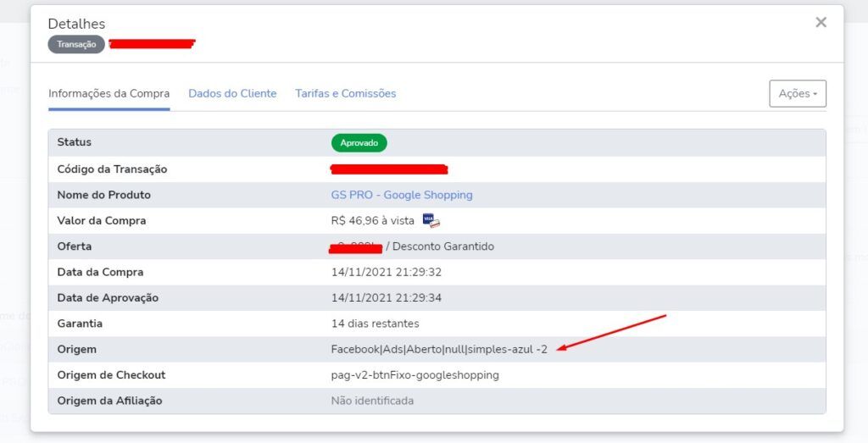Click the Origem da Afiliação label
Viewport: 868px width, 443px height.
[x=109, y=401]
